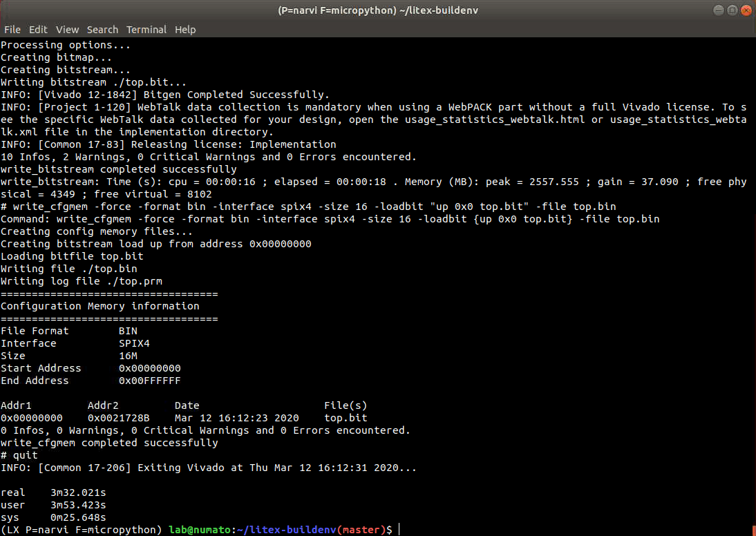
Task: Click top.bit under the File(s) column
Action: 346,418
